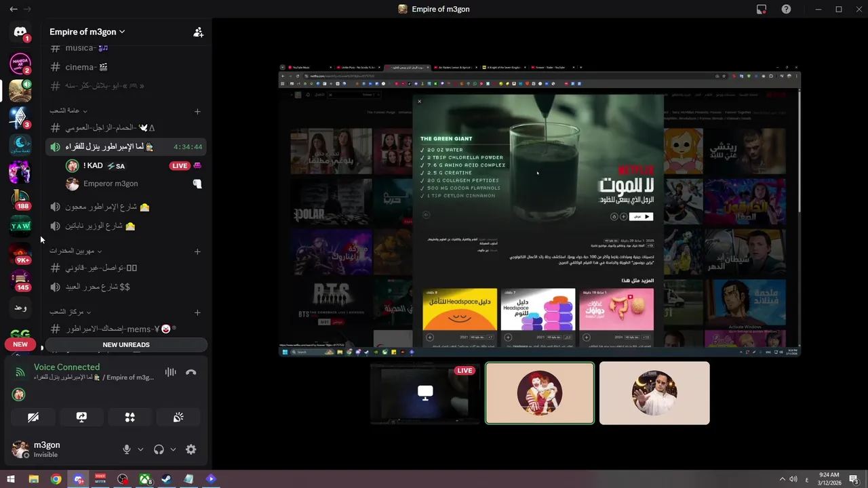Collapse the عامة الشعب category

[x=68, y=111]
